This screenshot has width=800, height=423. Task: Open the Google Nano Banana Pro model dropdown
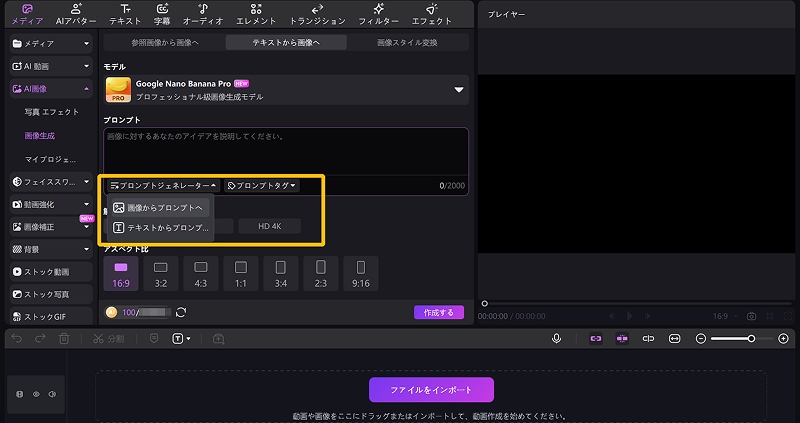click(x=286, y=90)
